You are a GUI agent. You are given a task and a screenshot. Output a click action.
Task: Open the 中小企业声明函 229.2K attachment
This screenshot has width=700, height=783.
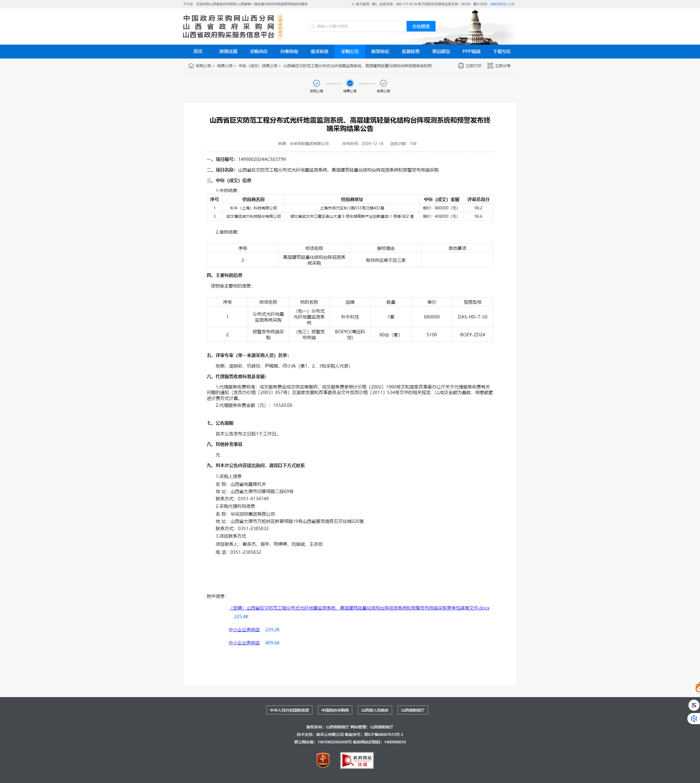[x=244, y=630]
